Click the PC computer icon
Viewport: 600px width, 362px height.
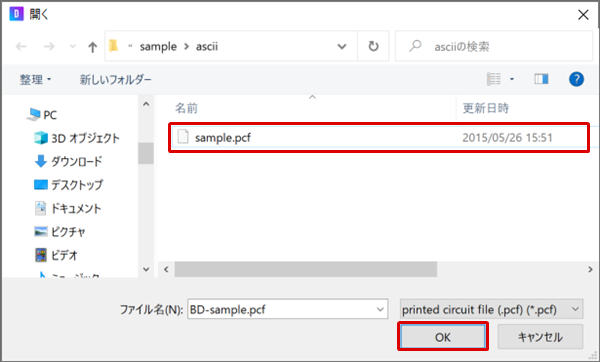pos(33,114)
